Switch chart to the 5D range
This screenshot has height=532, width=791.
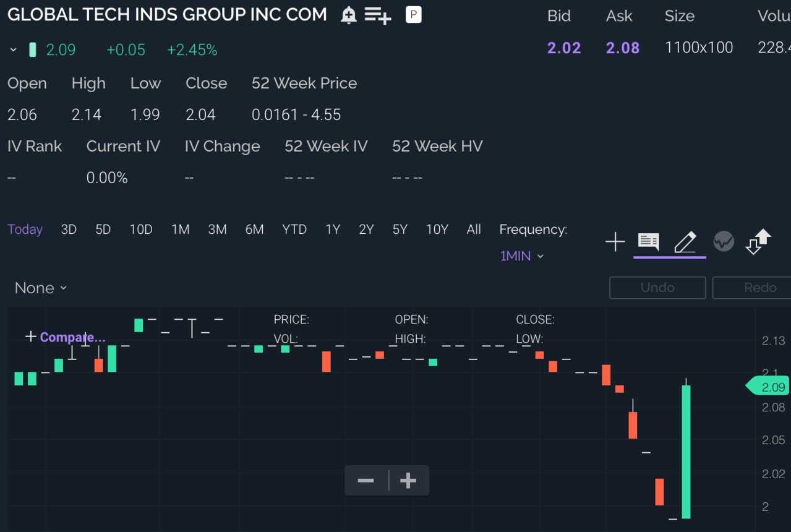click(x=103, y=230)
